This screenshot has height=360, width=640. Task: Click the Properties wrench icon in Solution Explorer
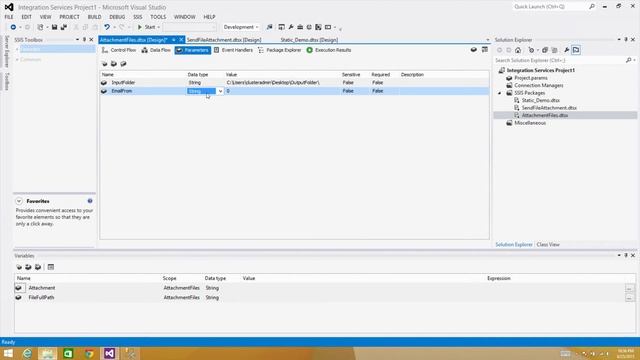[x=567, y=50]
